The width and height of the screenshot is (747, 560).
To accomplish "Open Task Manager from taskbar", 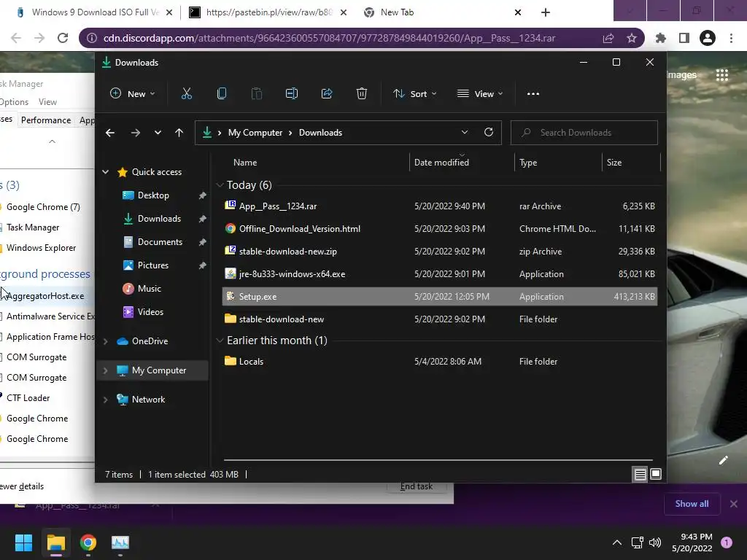I will (120, 542).
